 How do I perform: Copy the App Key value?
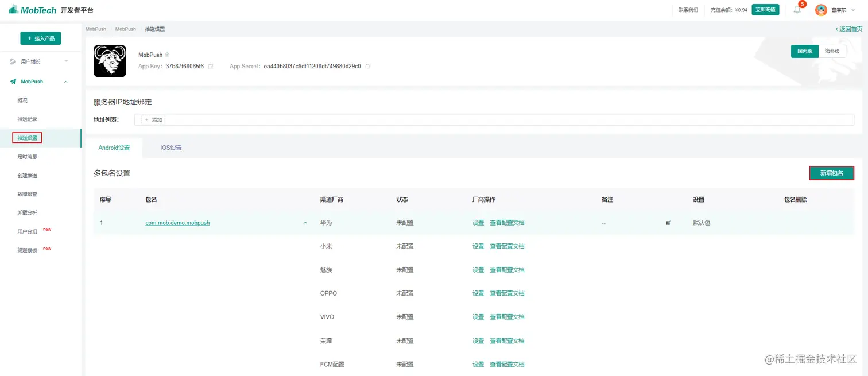click(211, 67)
